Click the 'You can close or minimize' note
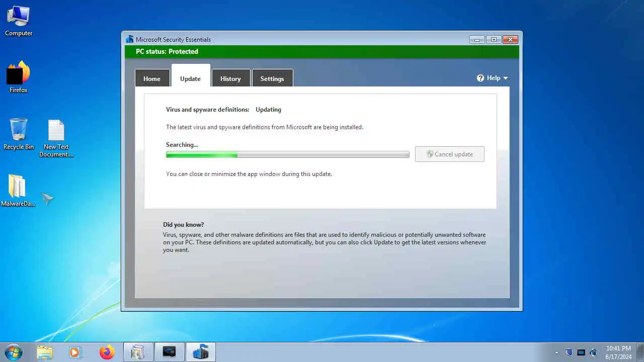The width and height of the screenshot is (644, 362). pos(249,174)
